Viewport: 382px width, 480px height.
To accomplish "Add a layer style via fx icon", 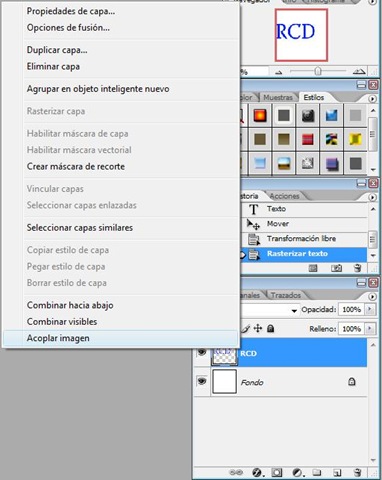I will pos(257,472).
